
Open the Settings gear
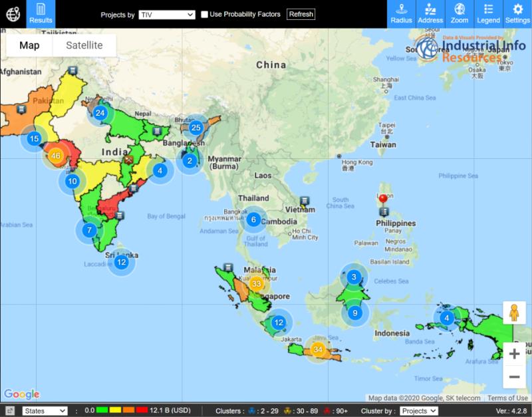click(x=517, y=13)
